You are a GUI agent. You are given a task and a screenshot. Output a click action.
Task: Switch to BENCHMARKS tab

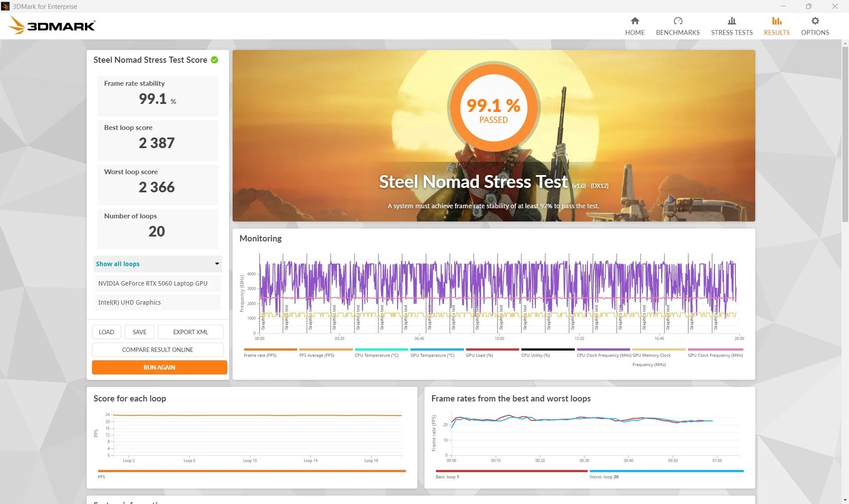tap(677, 32)
